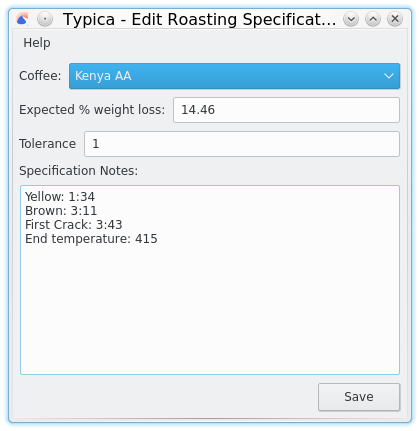
Task: Close the Typica window
Action: 395,19
